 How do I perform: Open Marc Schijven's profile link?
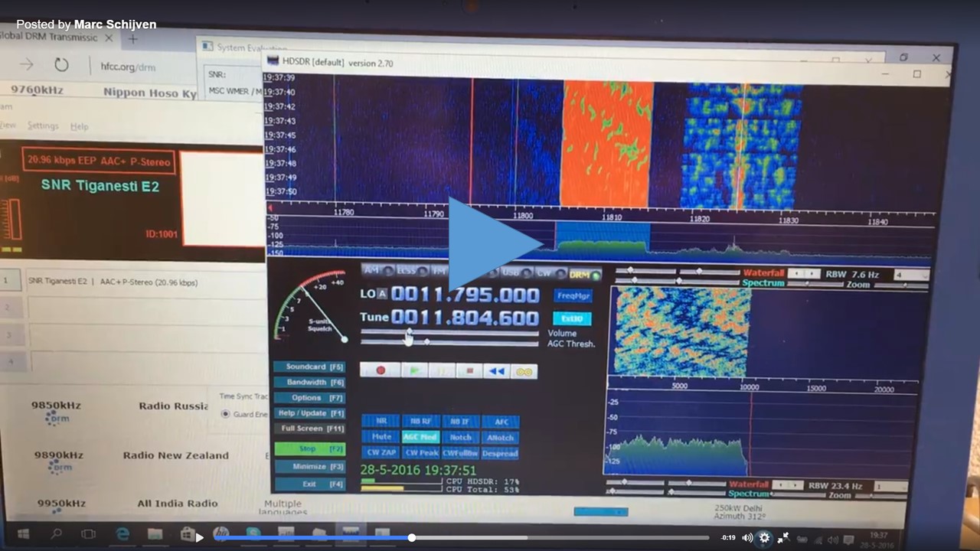click(x=115, y=24)
